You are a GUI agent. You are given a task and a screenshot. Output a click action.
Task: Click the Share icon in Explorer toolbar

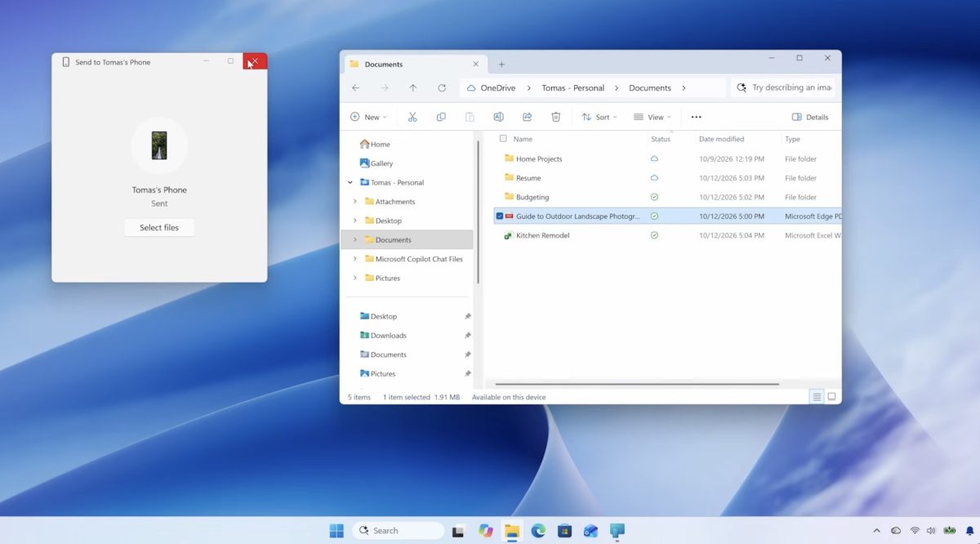click(528, 117)
